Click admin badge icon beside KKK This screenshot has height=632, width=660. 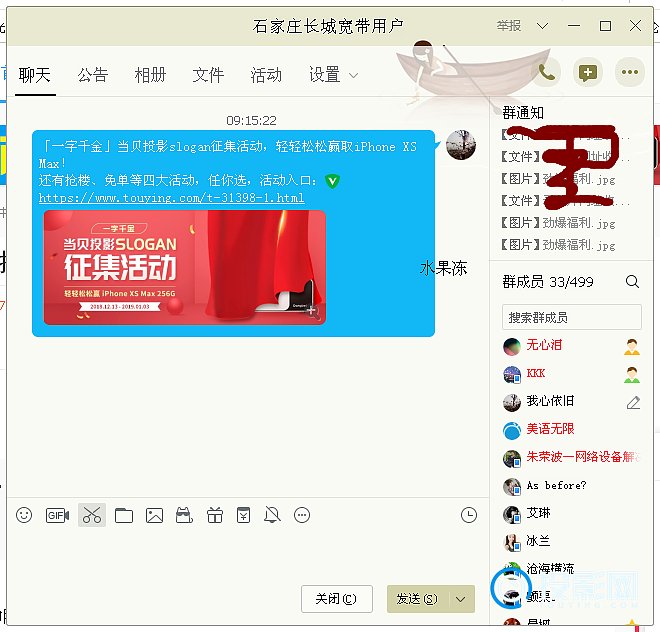point(632,374)
